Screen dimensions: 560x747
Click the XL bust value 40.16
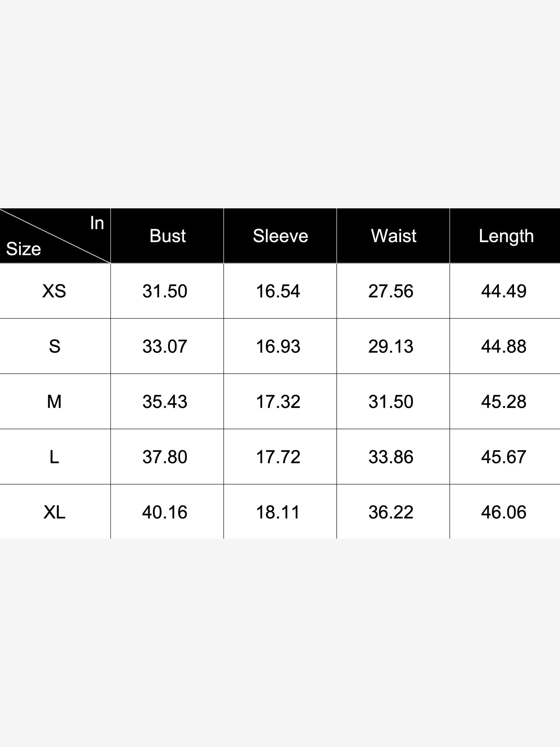[x=165, y=512]
